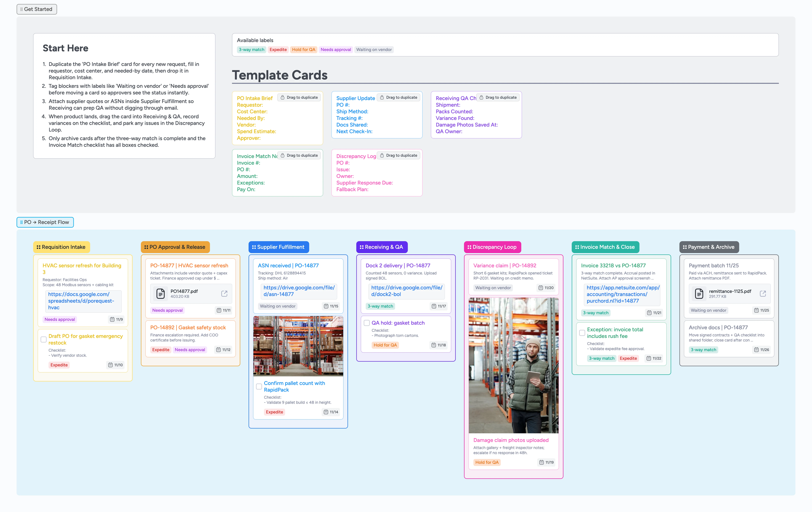
Task: Click the drag handle on Requisition Intake list header
Action: tap(38, 247)
